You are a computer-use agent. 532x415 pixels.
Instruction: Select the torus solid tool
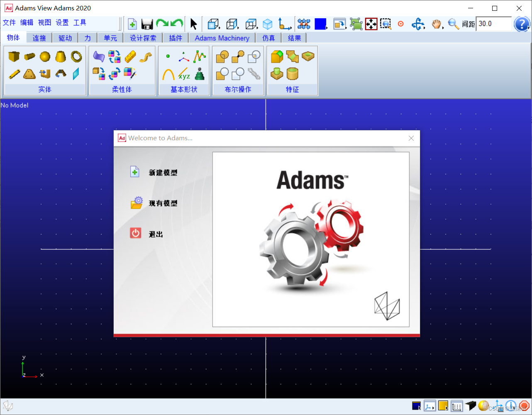(x=76, y=56)
